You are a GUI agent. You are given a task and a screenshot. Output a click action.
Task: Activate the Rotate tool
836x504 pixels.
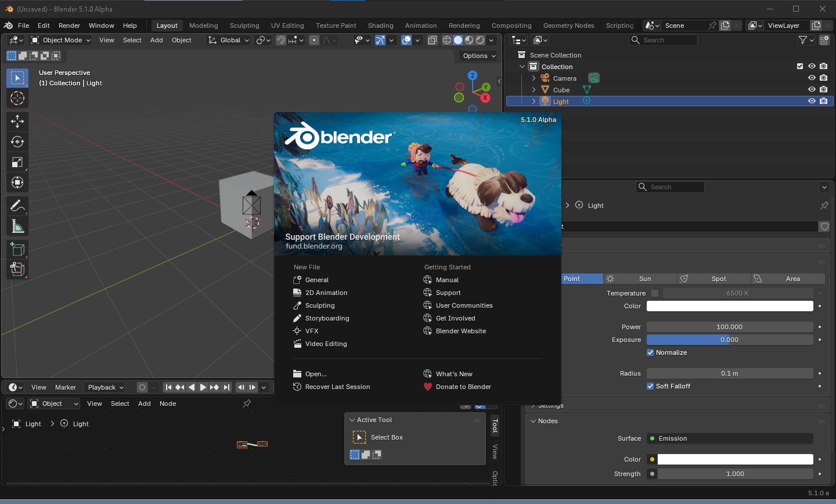tap(17, 142)
